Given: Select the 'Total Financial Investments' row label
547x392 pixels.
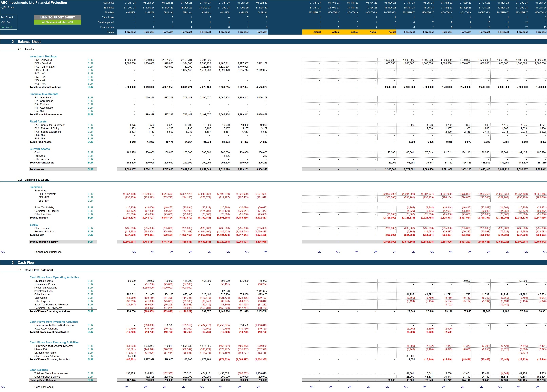Looking at the screenshot, I should coord(46,115).
